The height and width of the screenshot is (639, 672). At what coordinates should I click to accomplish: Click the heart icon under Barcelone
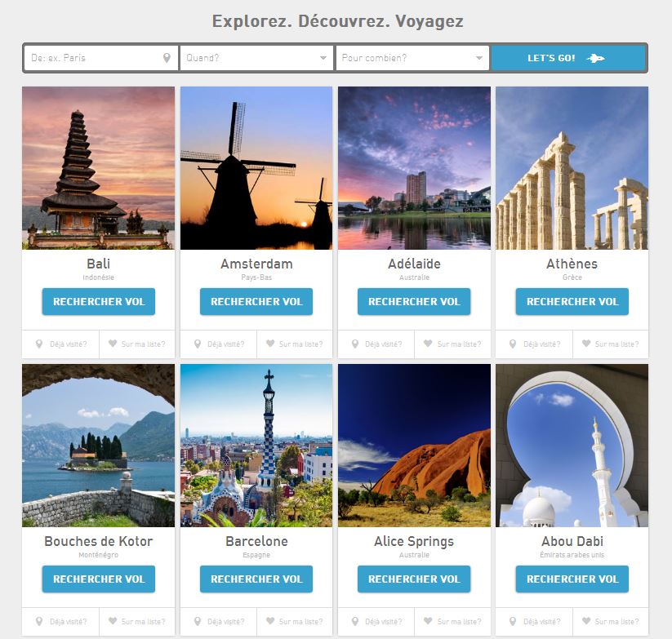[270, 621]
